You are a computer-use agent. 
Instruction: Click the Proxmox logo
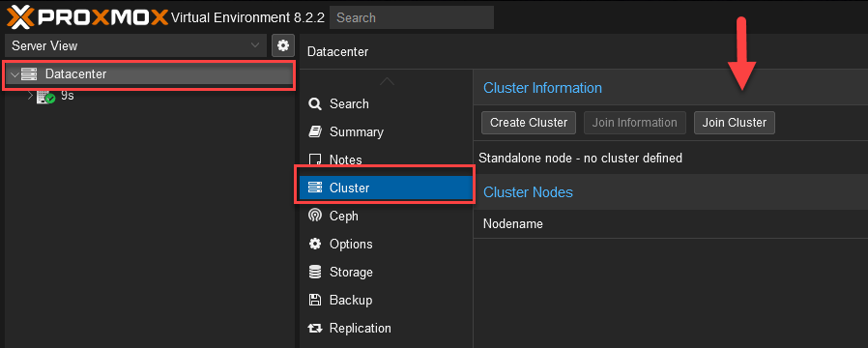pos(87,17)
